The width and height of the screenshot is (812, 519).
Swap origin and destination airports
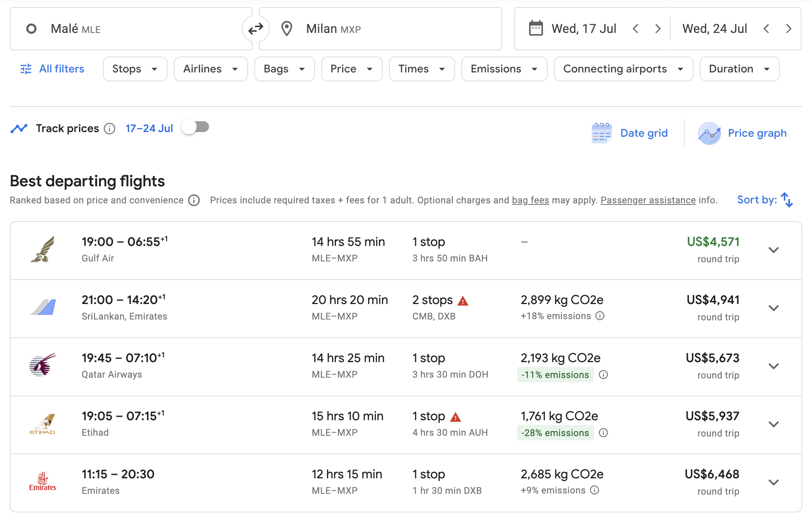255,29
